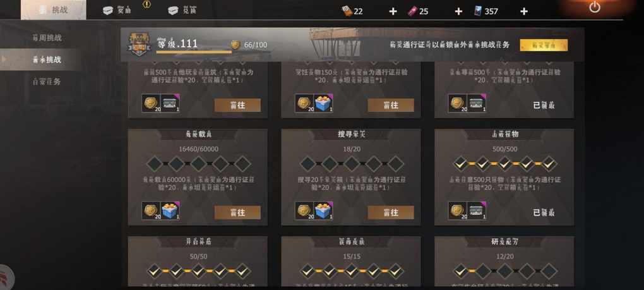Click the blue gift box reward in the 16460/60000 card
Viewport: 644px width, 290px height.
click(x=170, y=211)
